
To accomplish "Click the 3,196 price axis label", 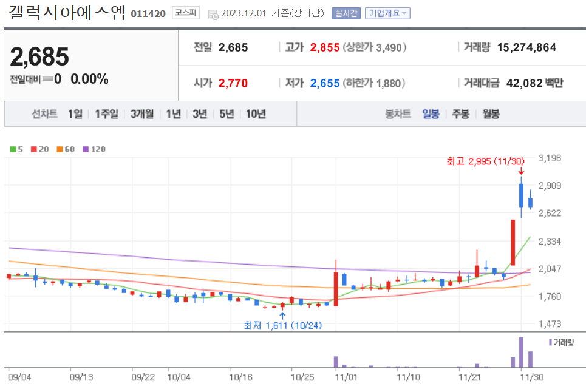I will coord(550,158).
